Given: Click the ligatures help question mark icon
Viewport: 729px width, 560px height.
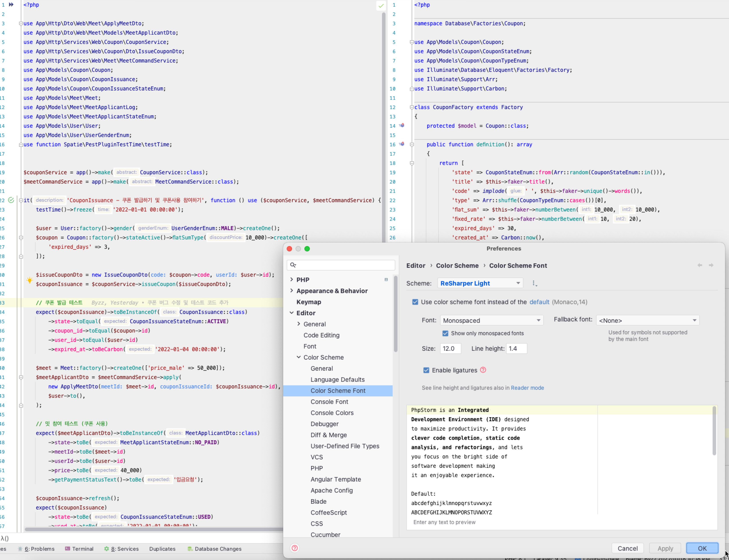Looking at the screenshot, I should [483, 370].
